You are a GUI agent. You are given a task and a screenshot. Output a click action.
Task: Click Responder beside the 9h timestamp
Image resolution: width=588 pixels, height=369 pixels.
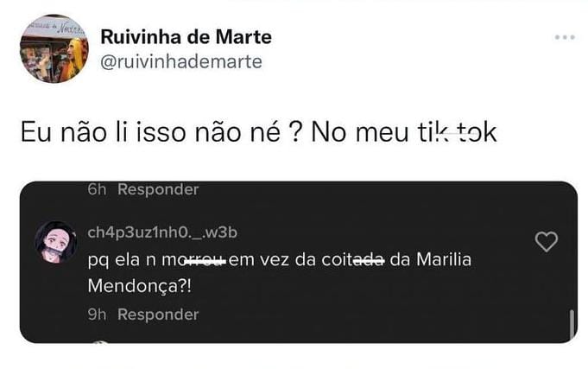158,315
